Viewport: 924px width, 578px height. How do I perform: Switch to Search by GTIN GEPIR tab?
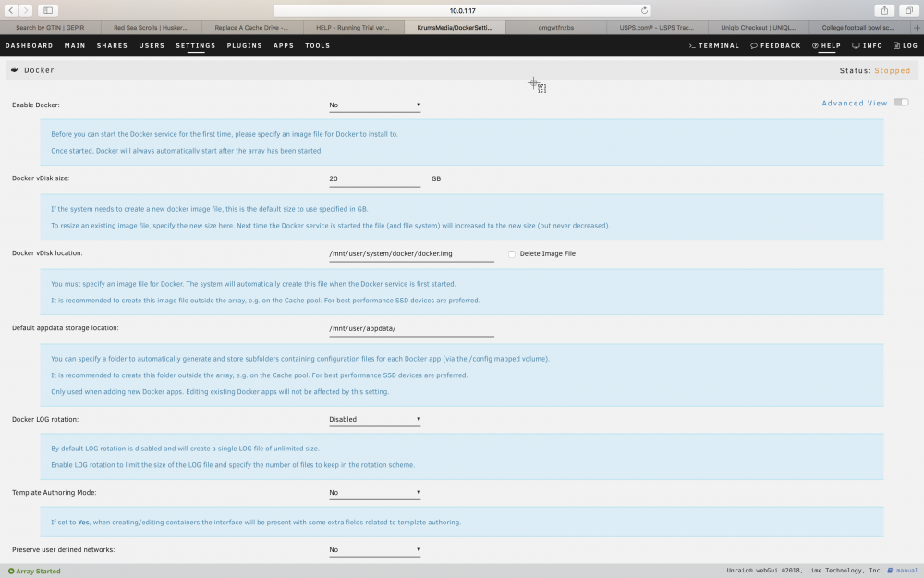50,27
